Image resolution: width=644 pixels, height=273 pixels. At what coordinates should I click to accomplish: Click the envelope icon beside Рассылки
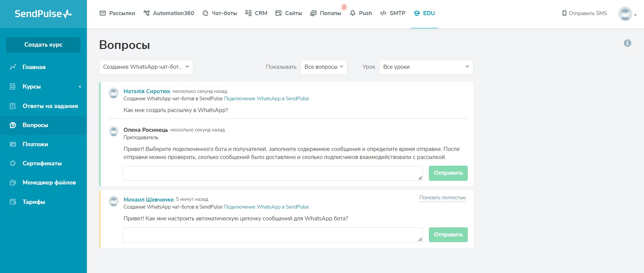point(103,13)
